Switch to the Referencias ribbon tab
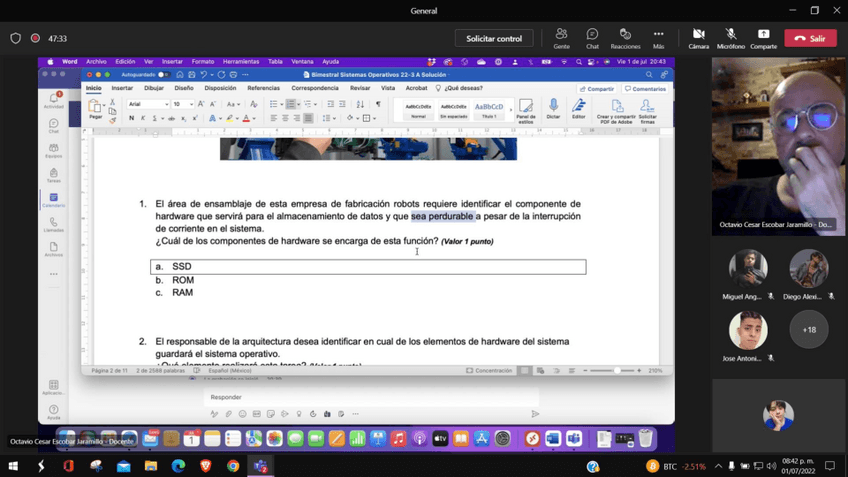Image resolution: width=848 pixels, height=477 pixels. click(x=263, y=88)
